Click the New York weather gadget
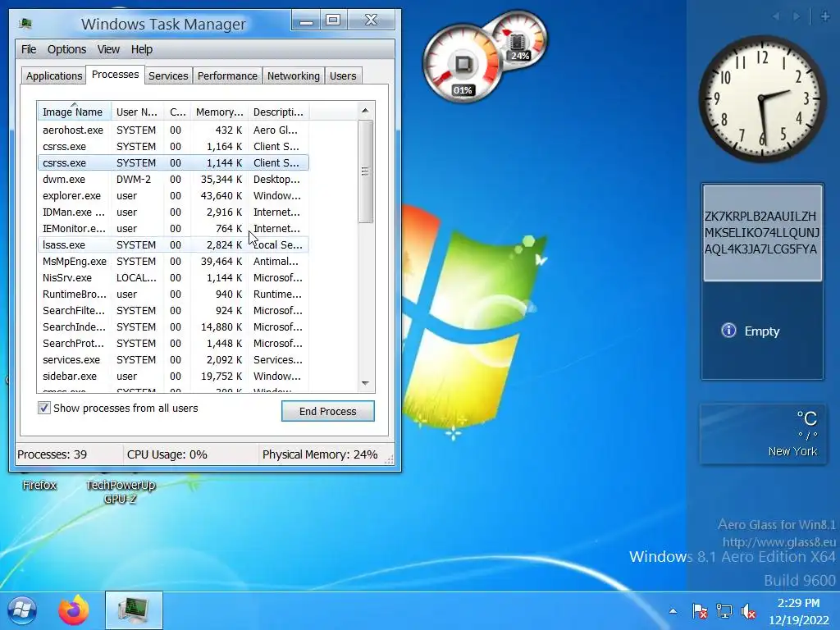 coord(762,435)
